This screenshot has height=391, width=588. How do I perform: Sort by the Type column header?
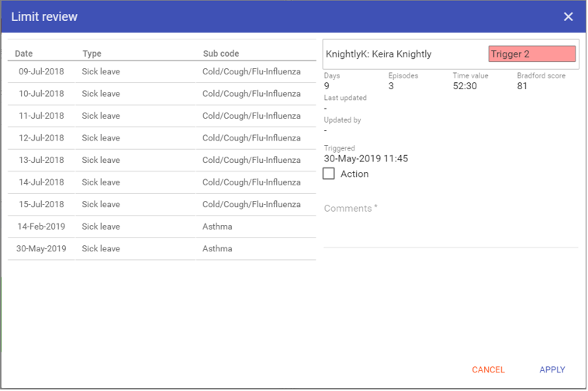pos(92,54)
